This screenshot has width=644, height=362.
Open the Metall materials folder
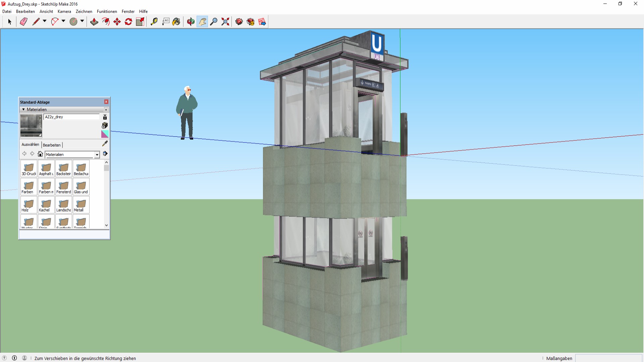pyautogui.click(x=81, y=205)
